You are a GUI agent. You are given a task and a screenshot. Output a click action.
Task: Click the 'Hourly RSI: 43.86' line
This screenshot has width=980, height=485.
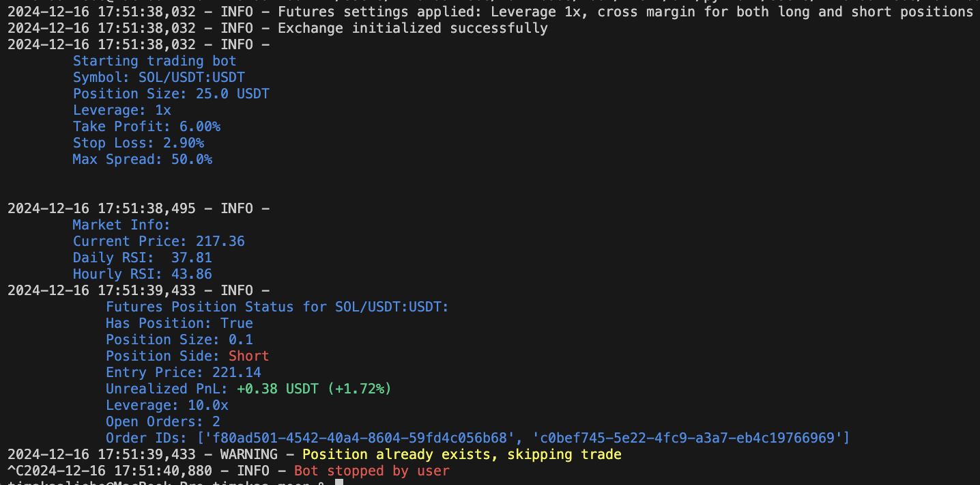point(142,274)
